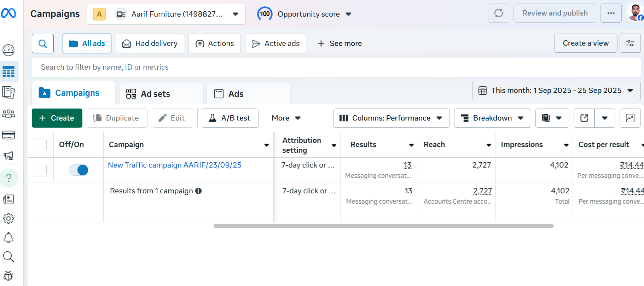Screen dimensions: 644x286
Task: Open the search magnifier beside All ads
Action: pyautogui.click(x=43, y=43)
